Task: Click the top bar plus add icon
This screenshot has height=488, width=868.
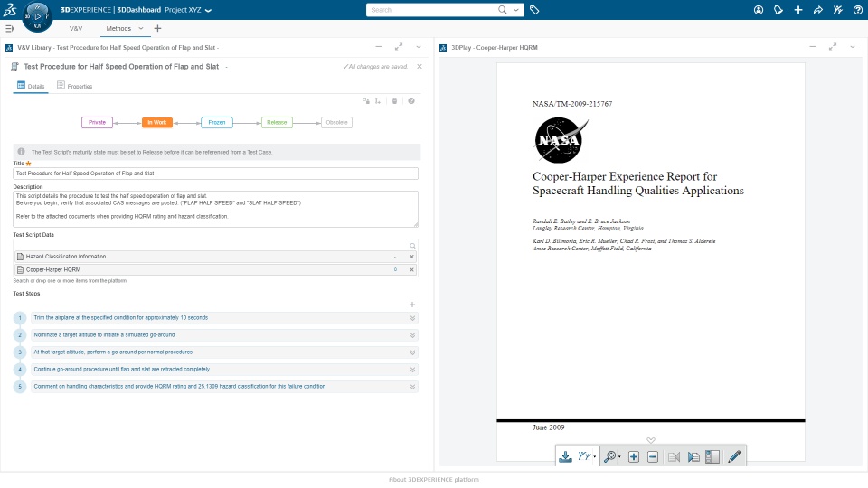Action: pos(797,9)
